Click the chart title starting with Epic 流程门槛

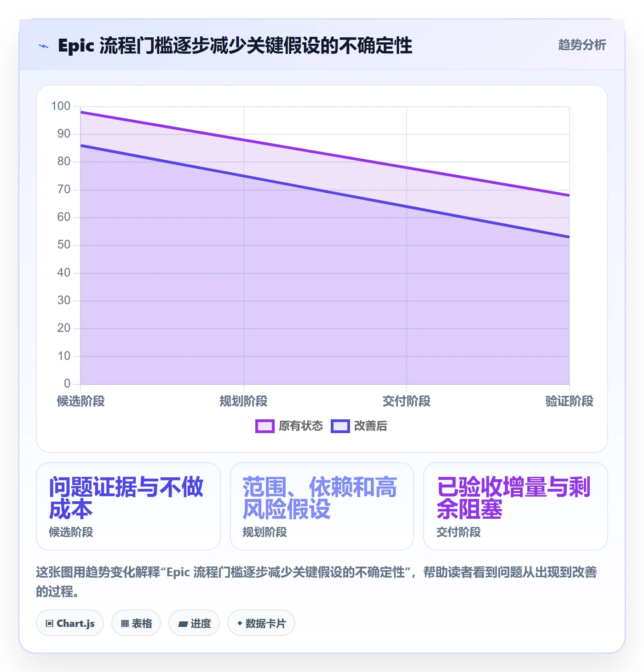click(x=235, y=46)
